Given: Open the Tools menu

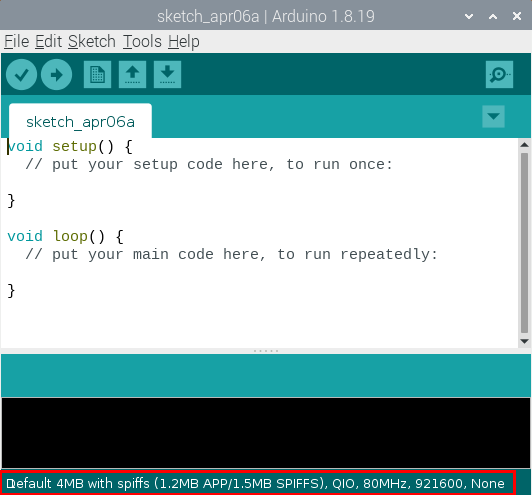Looking at the screenshot, I should point(142,42).
